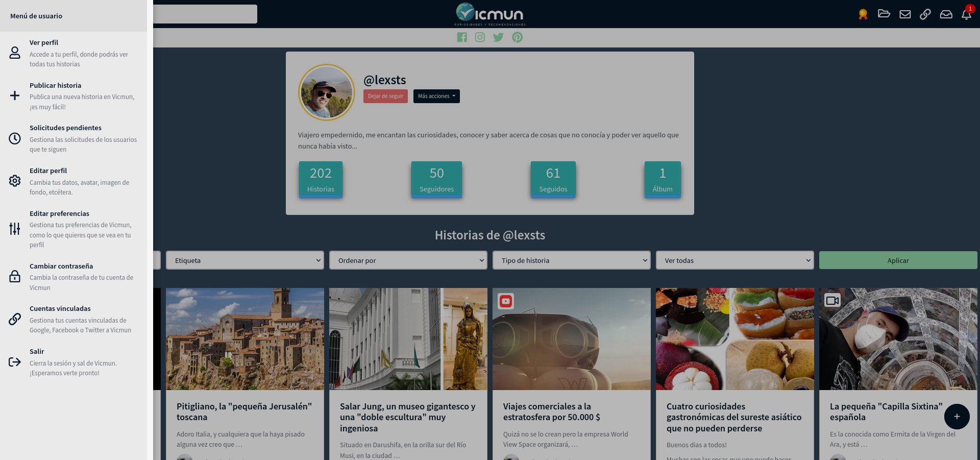Expand the Etiqueta dropdown

[245, 260]
